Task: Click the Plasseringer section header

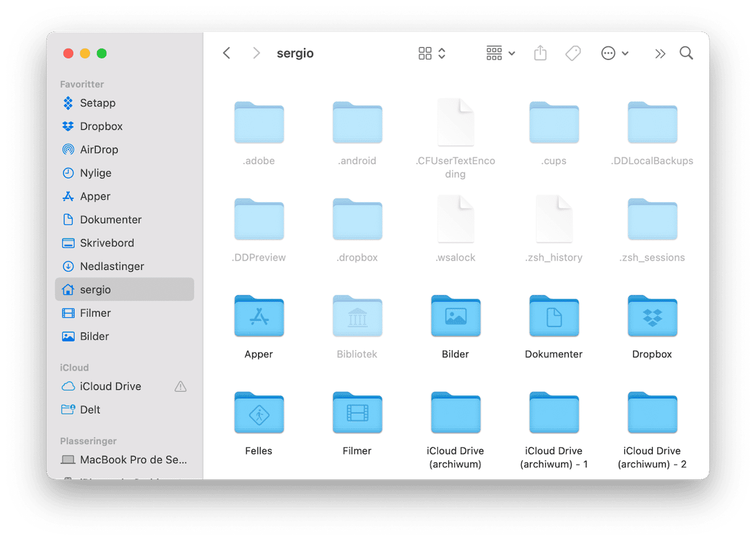Action: pyautogui.click(x=88, y=441)
